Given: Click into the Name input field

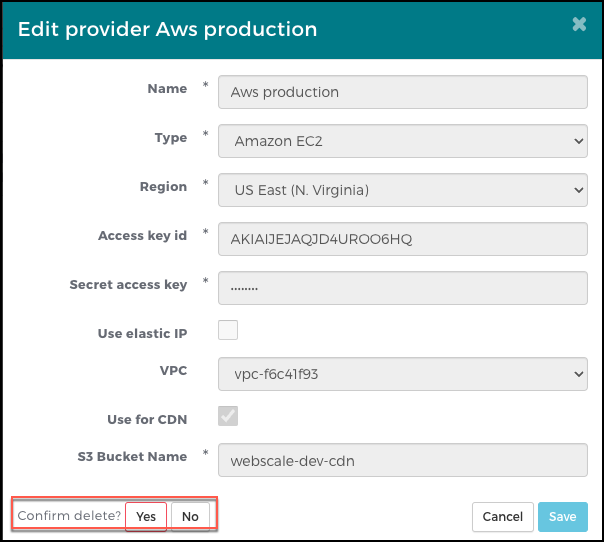Looking at the screenshot, I should point(402,92).
